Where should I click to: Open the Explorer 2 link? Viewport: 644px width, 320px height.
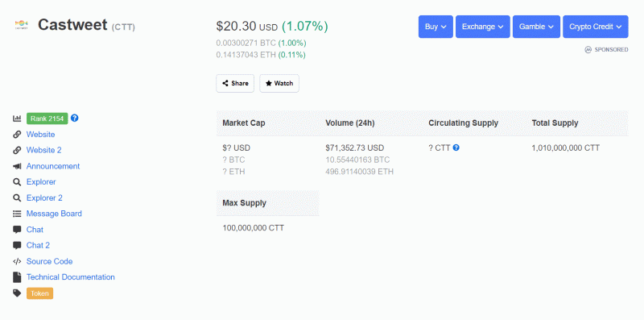point(44,197)
